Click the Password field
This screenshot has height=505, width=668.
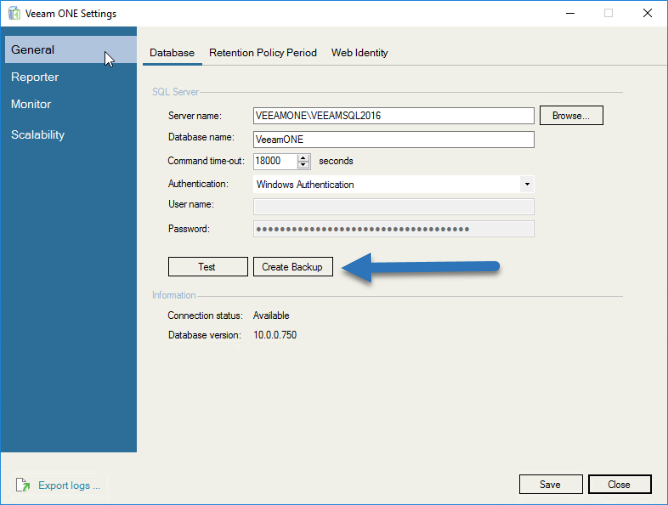point(394,229)
